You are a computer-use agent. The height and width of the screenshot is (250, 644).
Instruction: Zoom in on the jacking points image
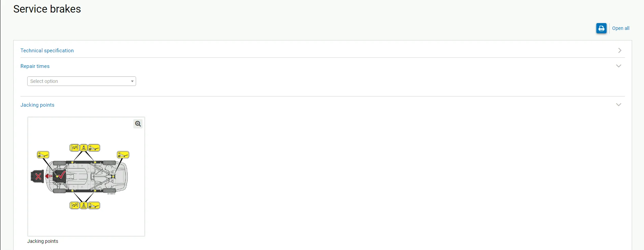(x=138, y=124)
